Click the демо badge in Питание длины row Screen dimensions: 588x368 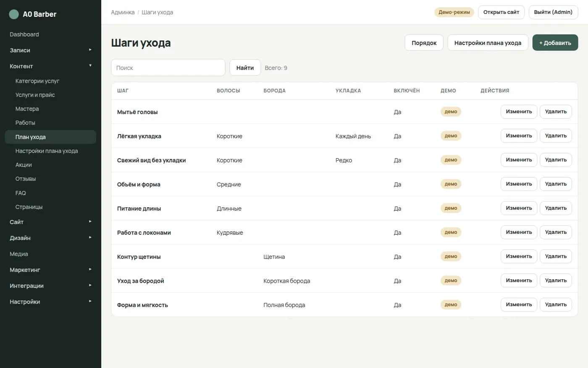tap(451, 208)
